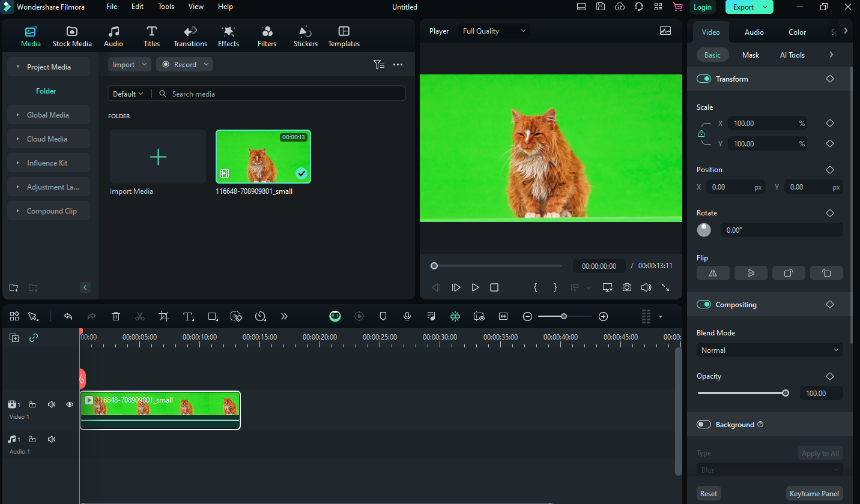Open the Stickers panel
The height and width of the screenshot is (504, 860).
[305, 35]
